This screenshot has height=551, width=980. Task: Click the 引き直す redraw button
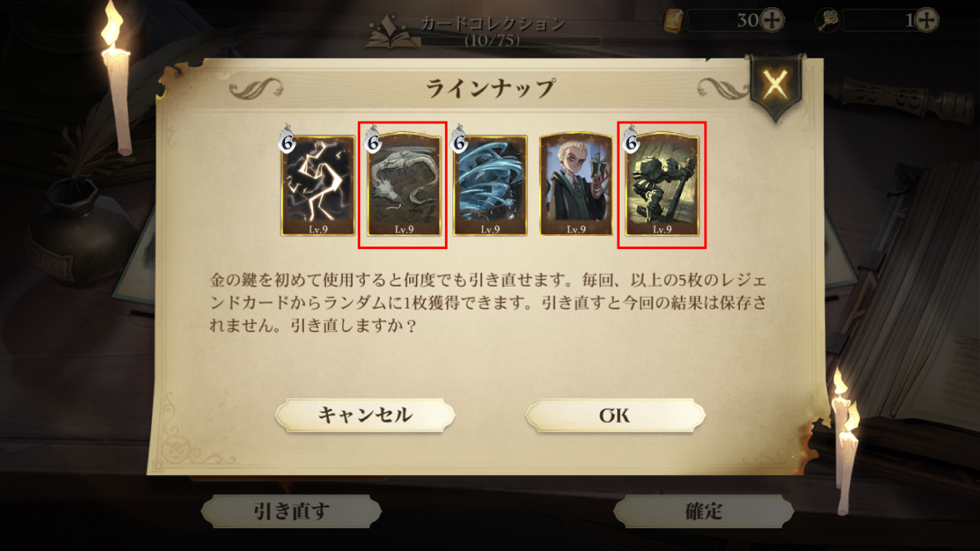tap(292, 513)
